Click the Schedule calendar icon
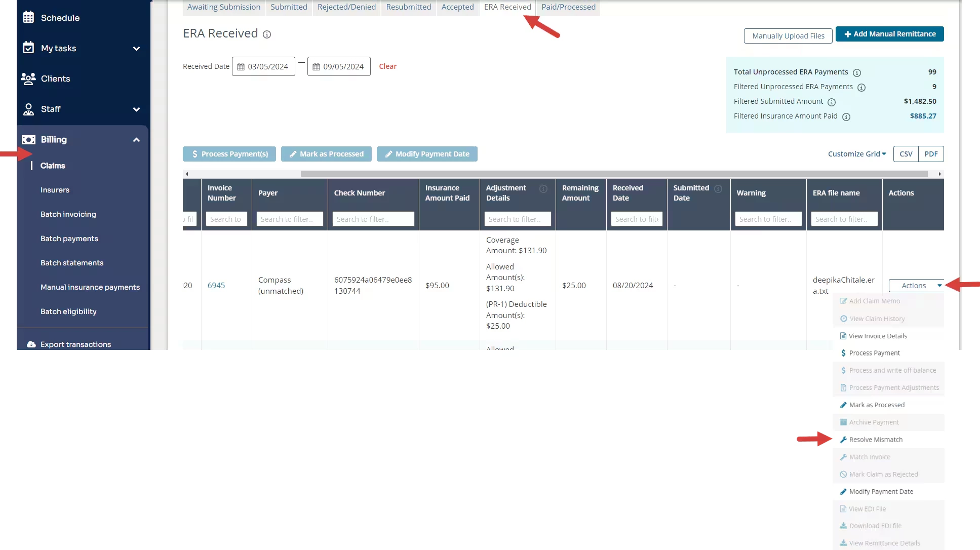The height and width of the screenshot is (550, 980). (x=28, y=17)
